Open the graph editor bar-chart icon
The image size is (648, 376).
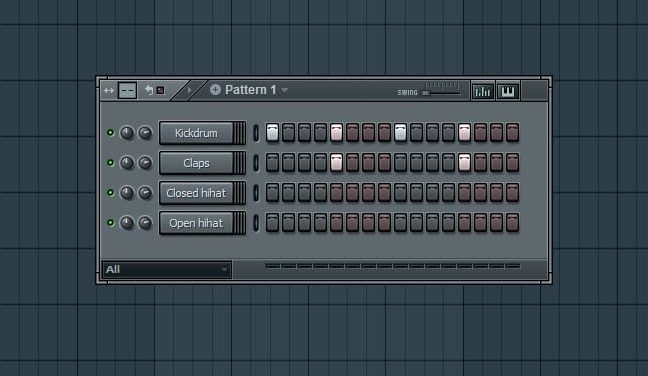click(x=482, y=91)
